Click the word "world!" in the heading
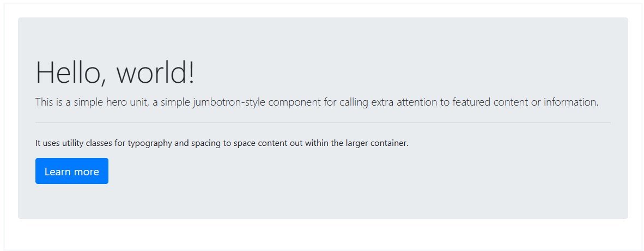The height and width of the screenshot is (251, 644). pyautogui.click(x=155, y=72)
